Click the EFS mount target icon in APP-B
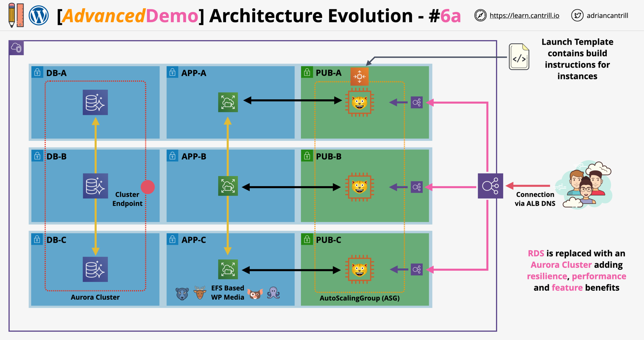This screenshot has width=644, height=340. (228, 186)
